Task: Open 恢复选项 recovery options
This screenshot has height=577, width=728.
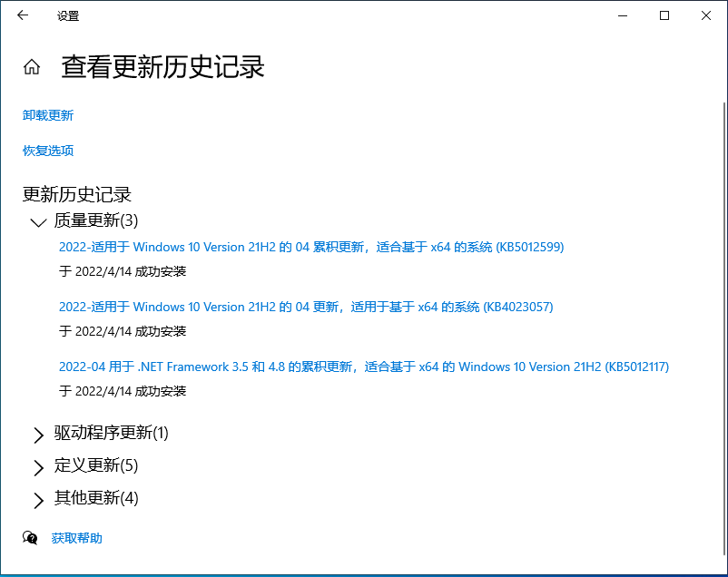Action: (x=46, y=151)
